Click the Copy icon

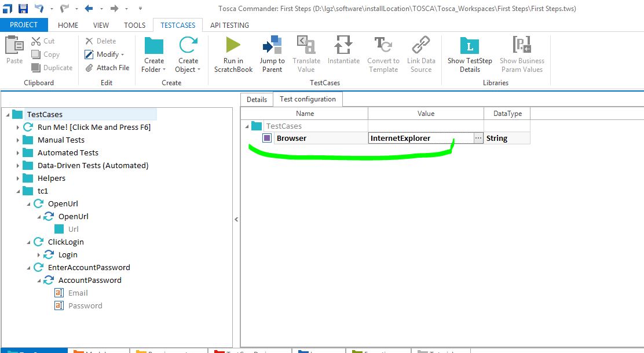point(36,54)
